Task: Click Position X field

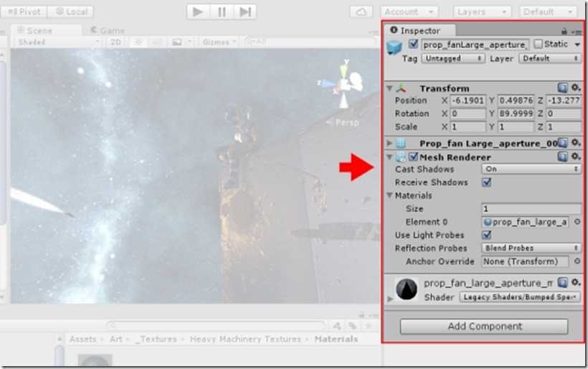Action: tap(468, 101)
